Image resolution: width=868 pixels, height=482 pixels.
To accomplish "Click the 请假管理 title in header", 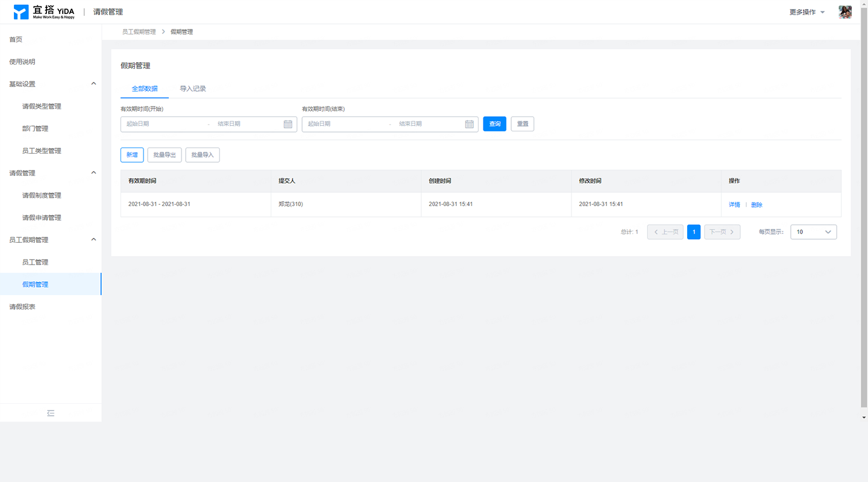I will (x=108, y=12).
